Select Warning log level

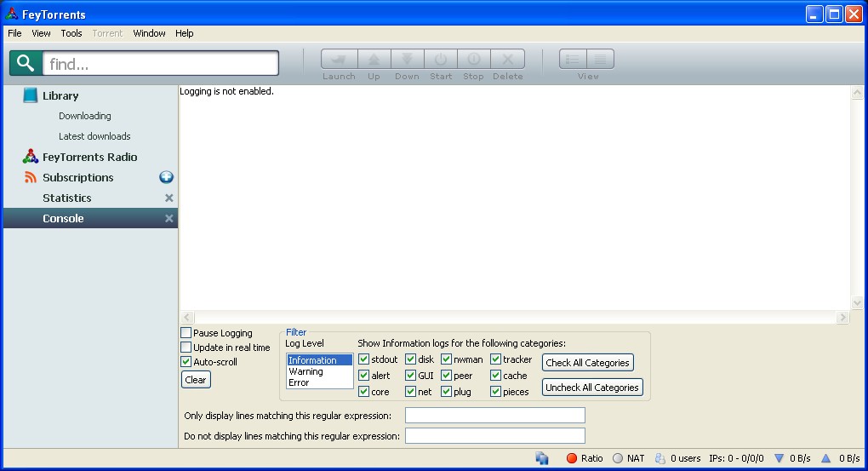[x=319, y=371]
